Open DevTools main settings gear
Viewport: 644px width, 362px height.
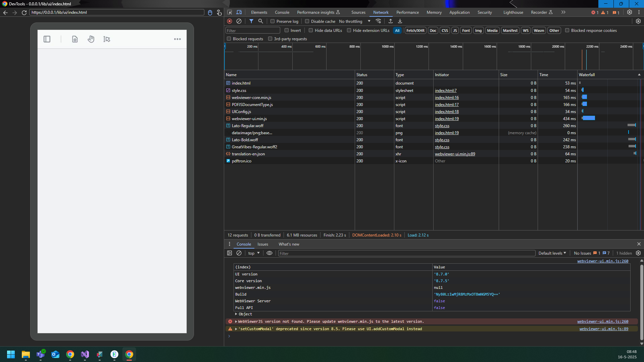tap(630, 12)
